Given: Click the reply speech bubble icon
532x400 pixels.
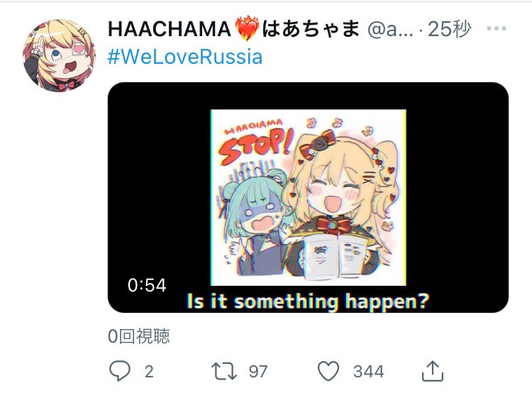Looking at the screenshot, I should 120,371.
